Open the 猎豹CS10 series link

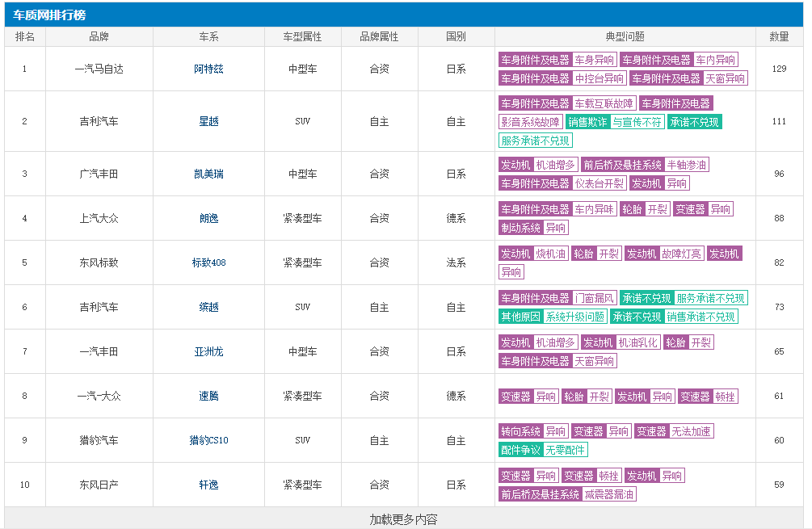208,440
